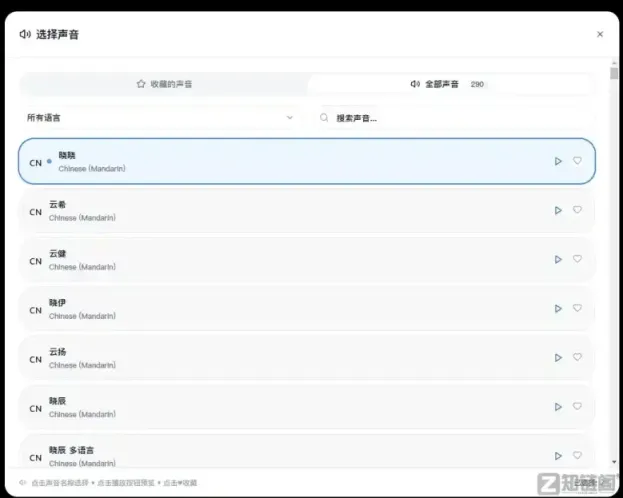Favorite the 晓伊 voice

click(x=577, y=308)
